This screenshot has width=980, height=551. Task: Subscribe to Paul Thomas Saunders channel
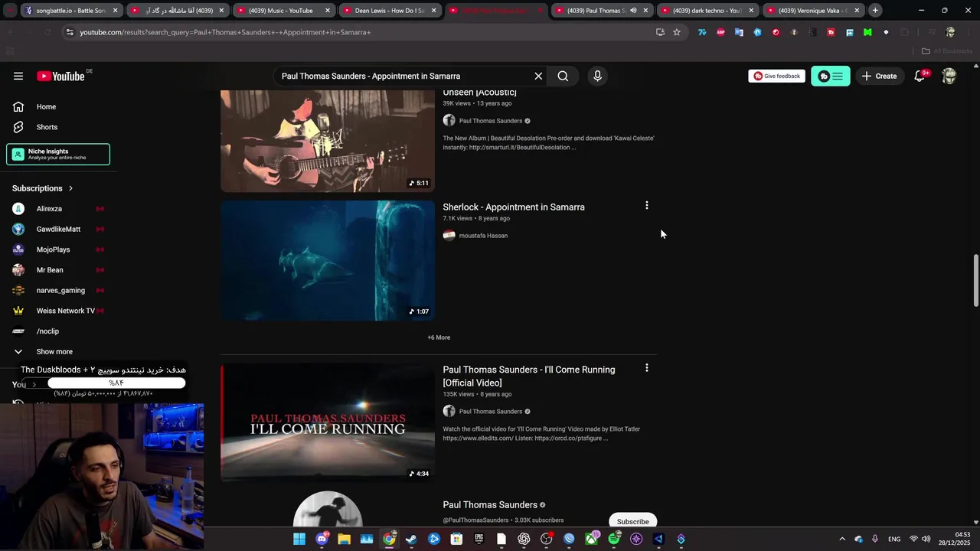(x=632, y=520)
